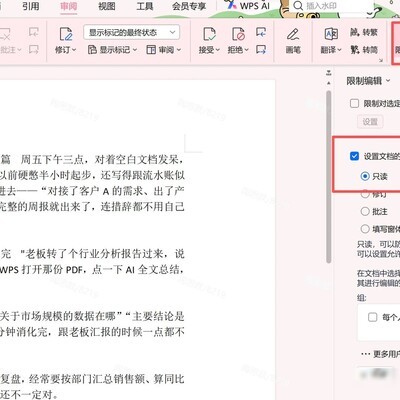The image size is (400, 400).
Task: Click the 翻译 translate icon
Action: point(331,34)
